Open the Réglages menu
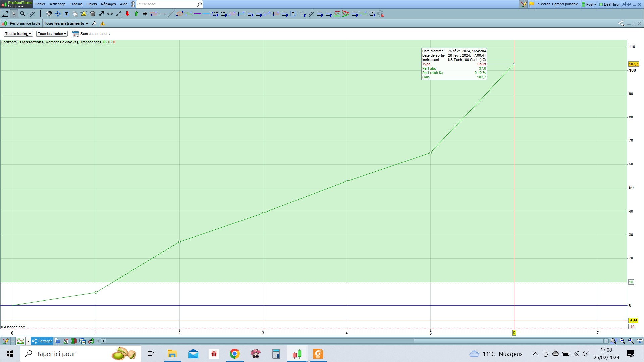 click(108, 4)
